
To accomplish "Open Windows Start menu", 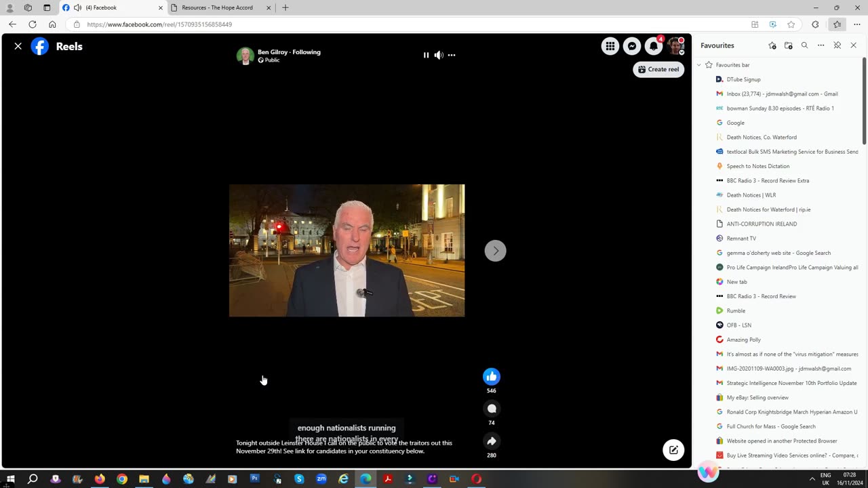I will 10,479.
